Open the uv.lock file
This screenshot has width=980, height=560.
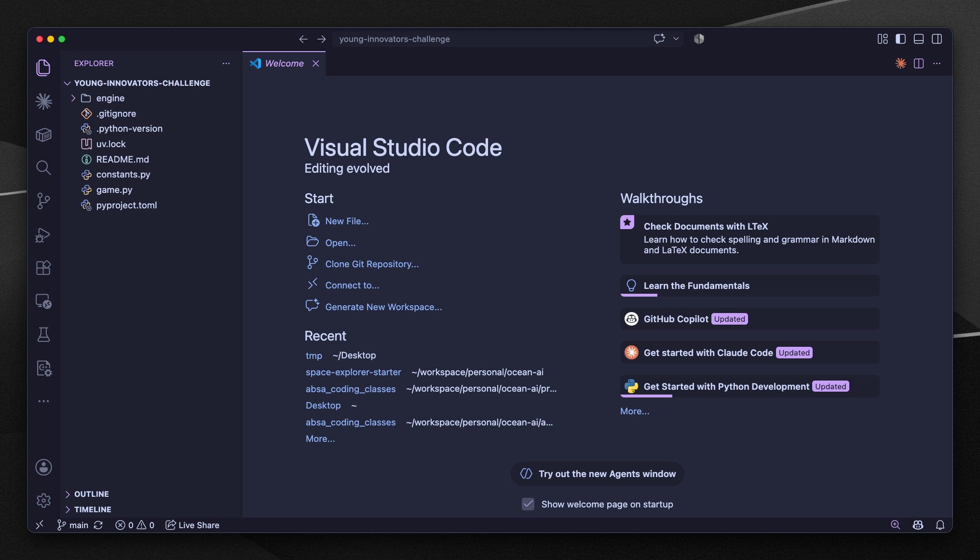click(151, 144)
